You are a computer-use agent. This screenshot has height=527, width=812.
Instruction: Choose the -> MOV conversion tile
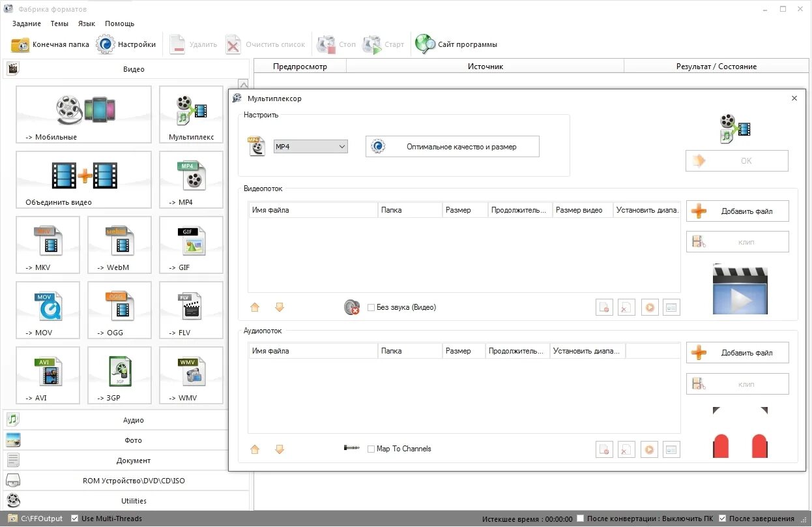pos(48,310)
